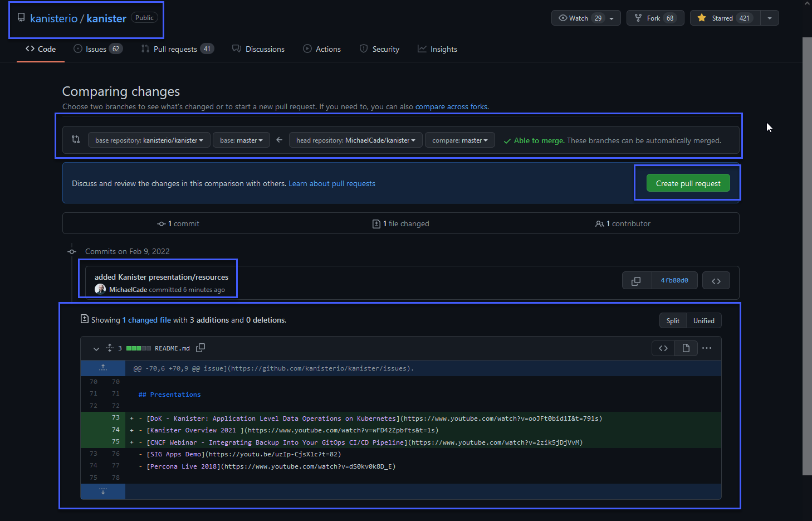Open the three-dot file options menu
812x521 pixels.
pos(707,348)
